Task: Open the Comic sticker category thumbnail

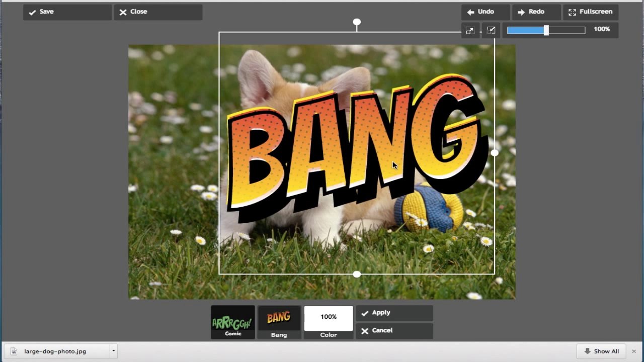Action: point(233,322)
